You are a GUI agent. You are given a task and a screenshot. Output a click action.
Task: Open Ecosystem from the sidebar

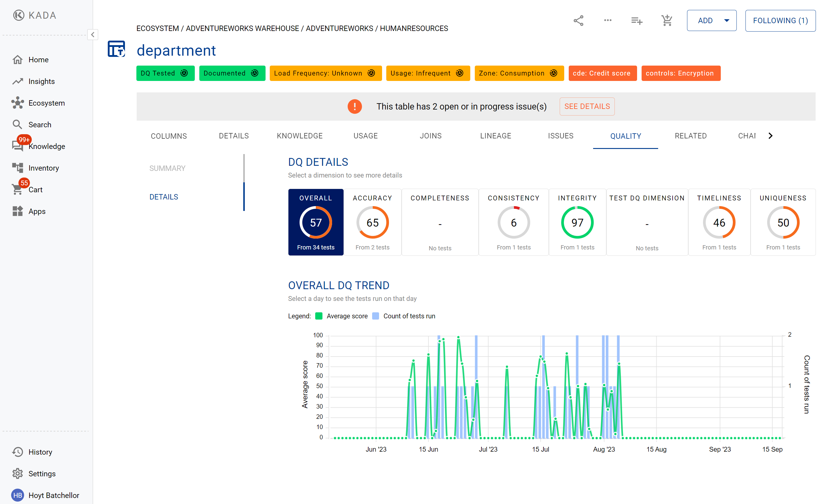[x=46, y=103]
